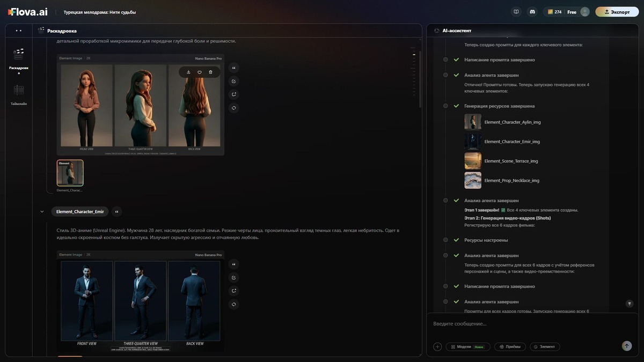Collapse the Element_Character_Emir section
This screenshot has width=644, height=362.
pyautogui.click(x=42, y=211)
